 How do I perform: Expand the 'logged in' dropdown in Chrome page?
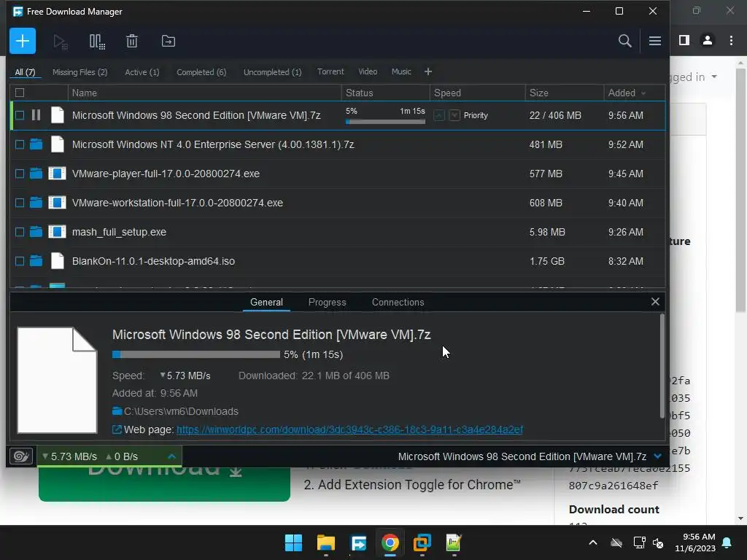pyautogui.click(x=714, y=77)
